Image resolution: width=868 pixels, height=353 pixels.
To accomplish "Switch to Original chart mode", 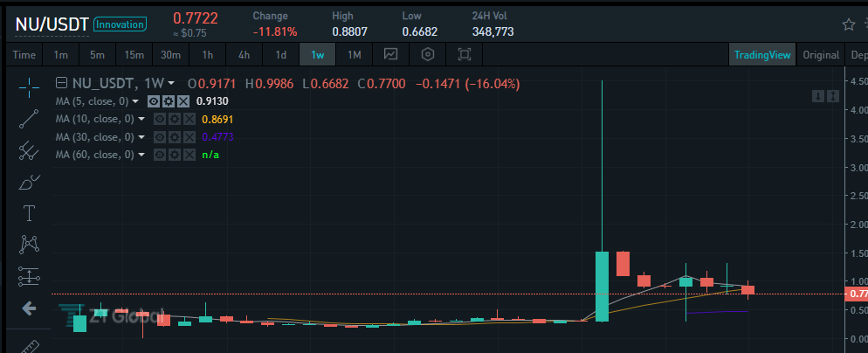I will click(821, 55).
